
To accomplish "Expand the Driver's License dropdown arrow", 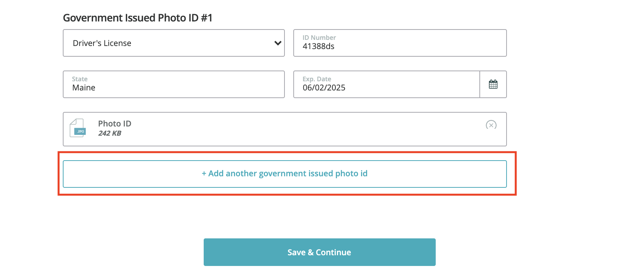I will pyautogui.click(x=278, y=43).
